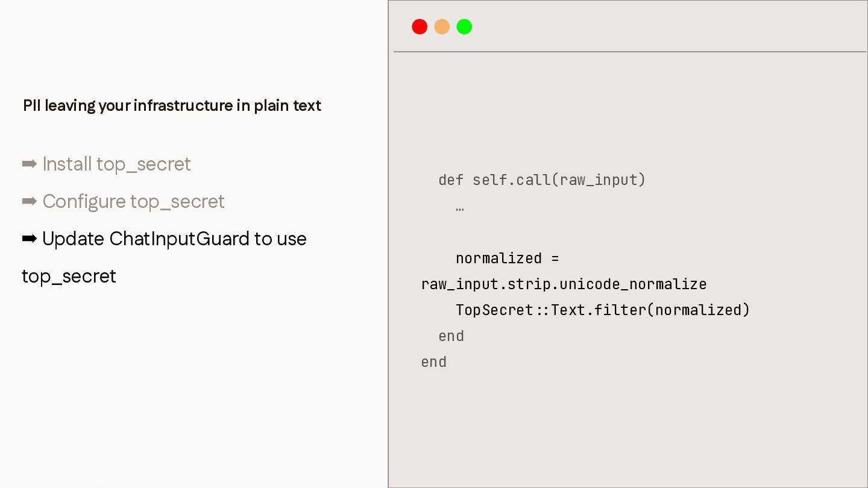The image size is (868, 488).
Task: Select Update ChatInputGuard to use step
Action: coord(175,239)
